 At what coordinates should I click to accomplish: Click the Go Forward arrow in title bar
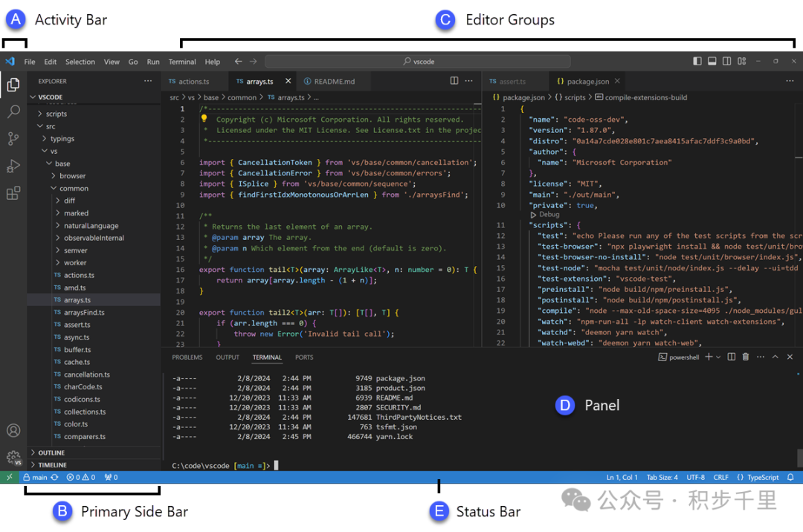[x=253, y=62]
